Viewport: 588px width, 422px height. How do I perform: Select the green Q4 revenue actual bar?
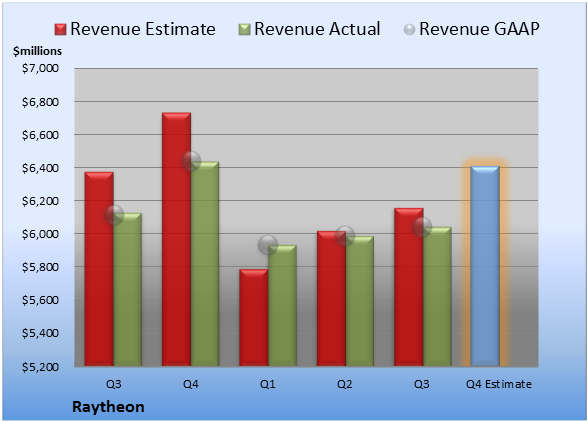205,264
